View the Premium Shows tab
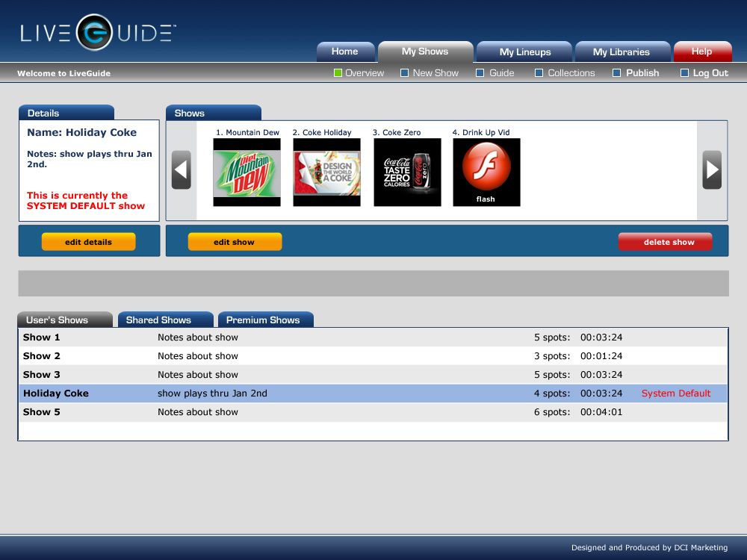Viewport: 747px width, 560px height. (264, 320)
